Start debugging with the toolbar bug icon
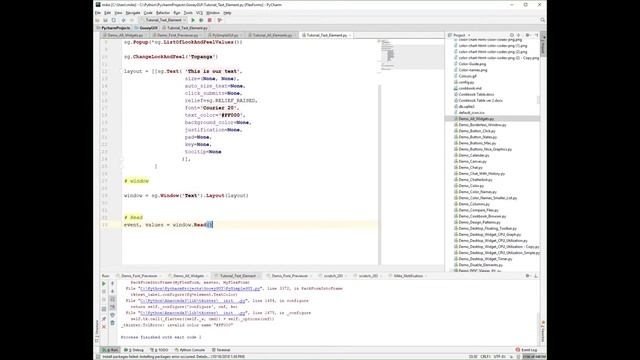Image resolution: width=640 pixels, height=360 pixels. coord(201,20)
